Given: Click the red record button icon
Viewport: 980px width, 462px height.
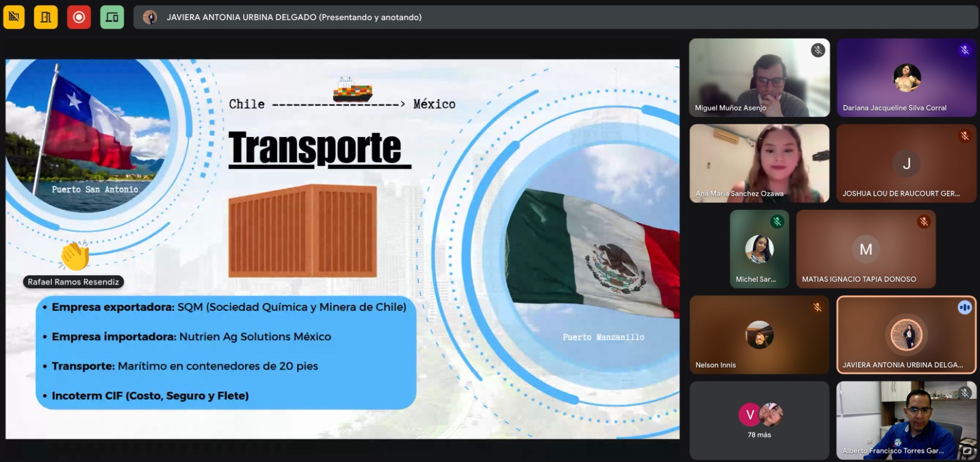Looking at the screenshot, I should tap(79, 17).
